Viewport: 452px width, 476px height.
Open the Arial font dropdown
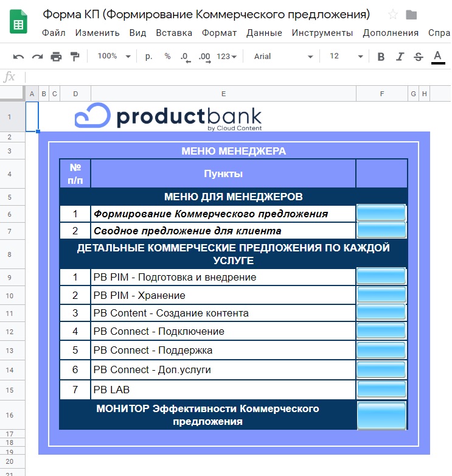point(283,57)
